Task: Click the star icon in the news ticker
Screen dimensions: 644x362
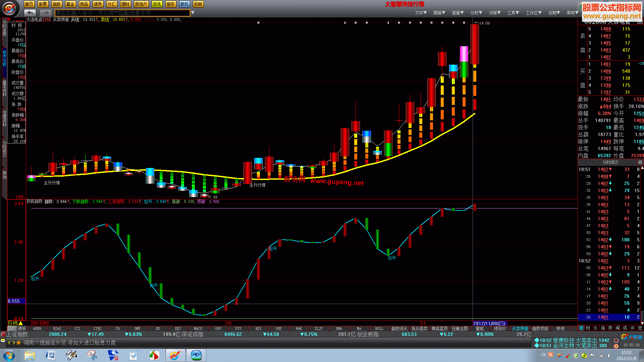Action: click(18, 343)
